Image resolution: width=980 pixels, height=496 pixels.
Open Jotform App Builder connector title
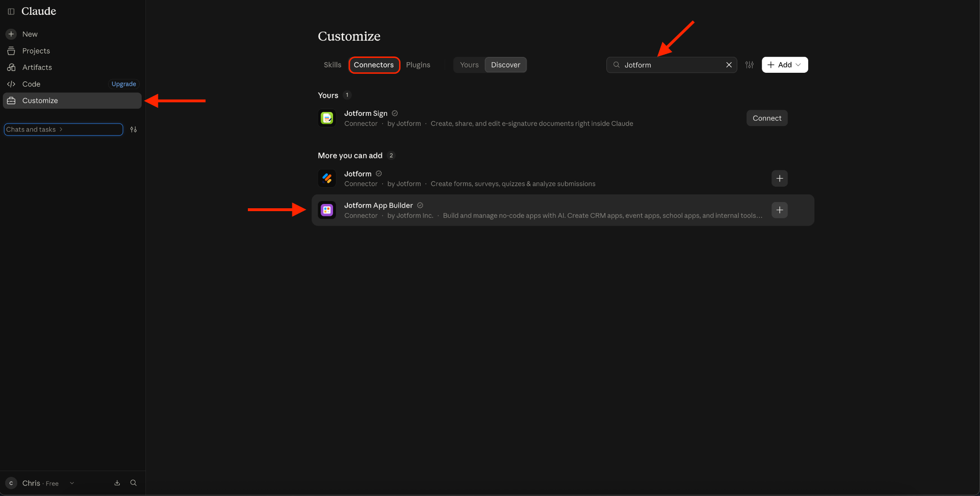coord(378,205)
